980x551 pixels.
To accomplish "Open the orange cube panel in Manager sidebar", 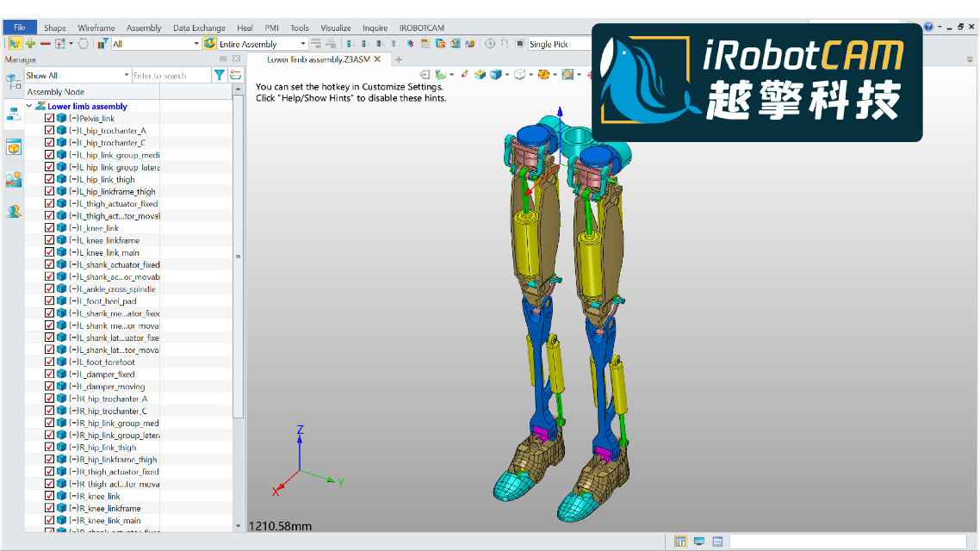I will (14, 148).
